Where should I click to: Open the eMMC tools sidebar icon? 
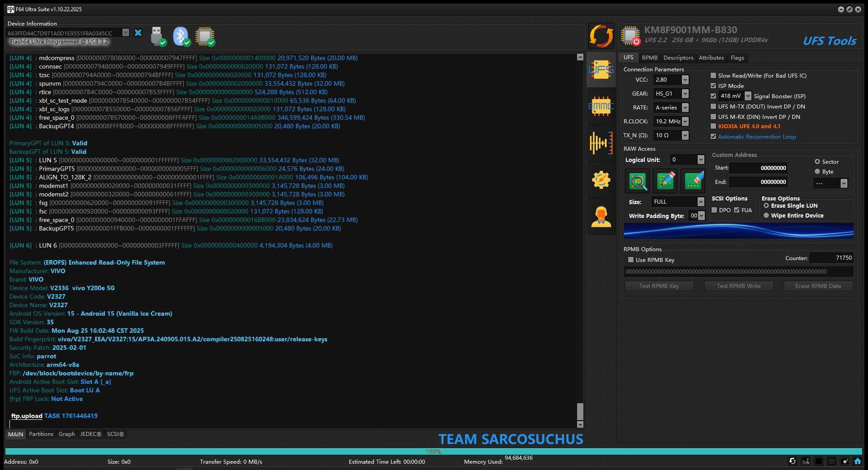601,107
